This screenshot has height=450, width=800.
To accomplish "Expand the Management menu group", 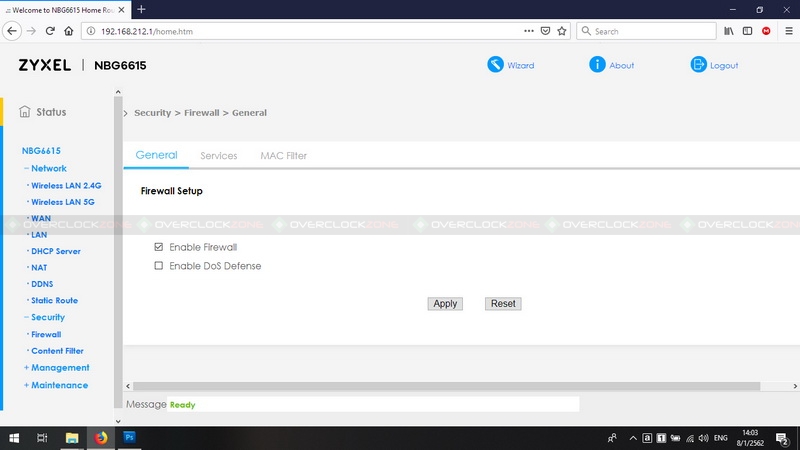I will pos(27,367).
